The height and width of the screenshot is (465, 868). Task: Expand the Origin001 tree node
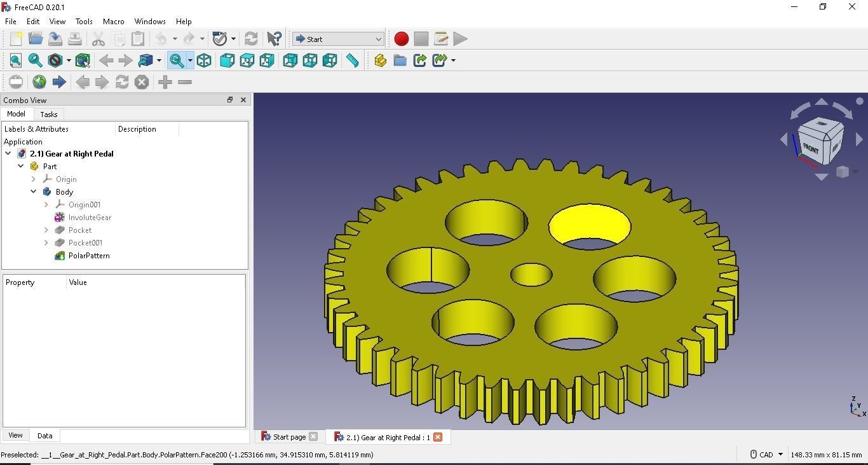coord(46,204)
